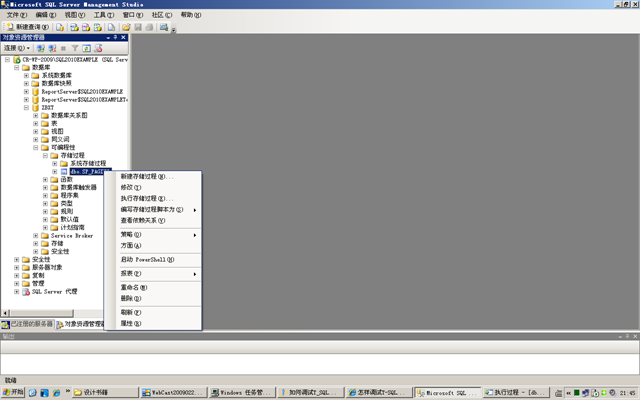Switch to the 已注册的服务器 tab
Screen dimensions: 640x400
click(x=27, y=324)
